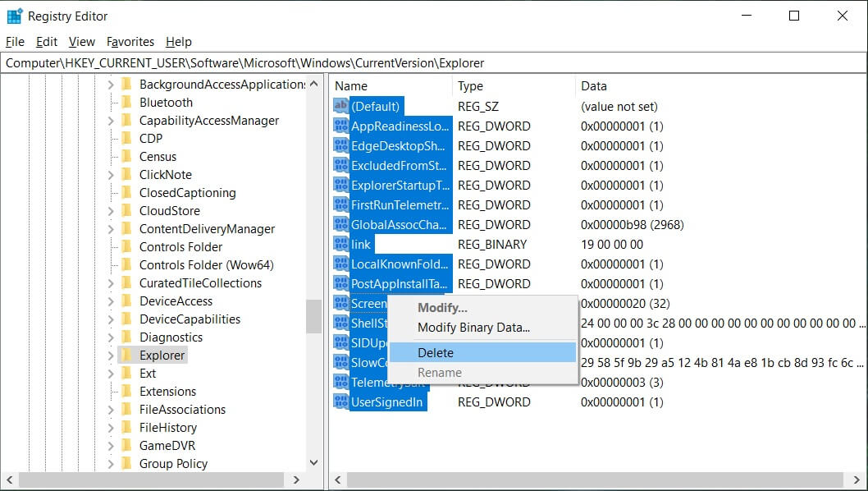The height and width of the screenshot is (491, 868).
Task: Click the DWORD icon beside FirstRunTelemetr value
Action: point(341,204)
